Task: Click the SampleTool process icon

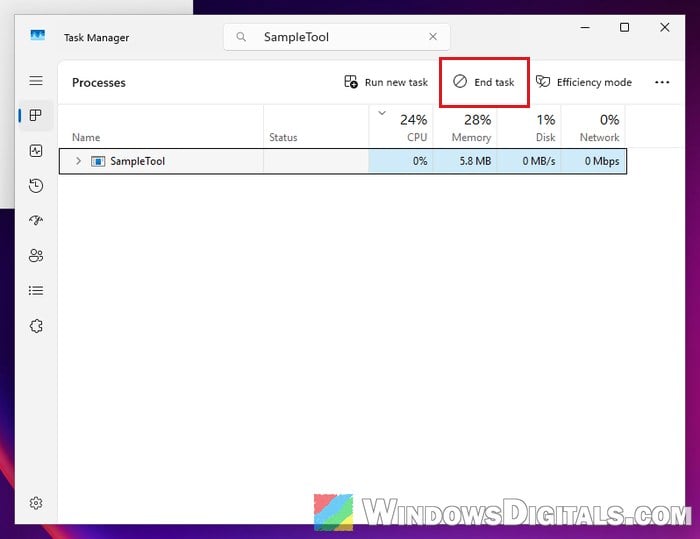Action: (x=98, y=161)
